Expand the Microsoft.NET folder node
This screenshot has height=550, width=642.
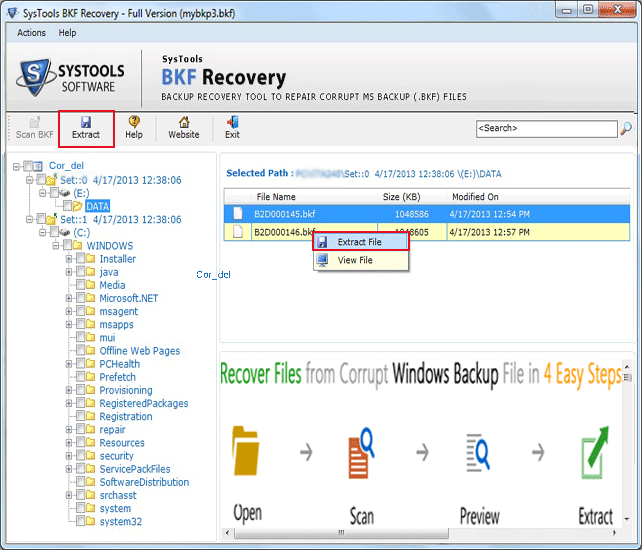69,298
